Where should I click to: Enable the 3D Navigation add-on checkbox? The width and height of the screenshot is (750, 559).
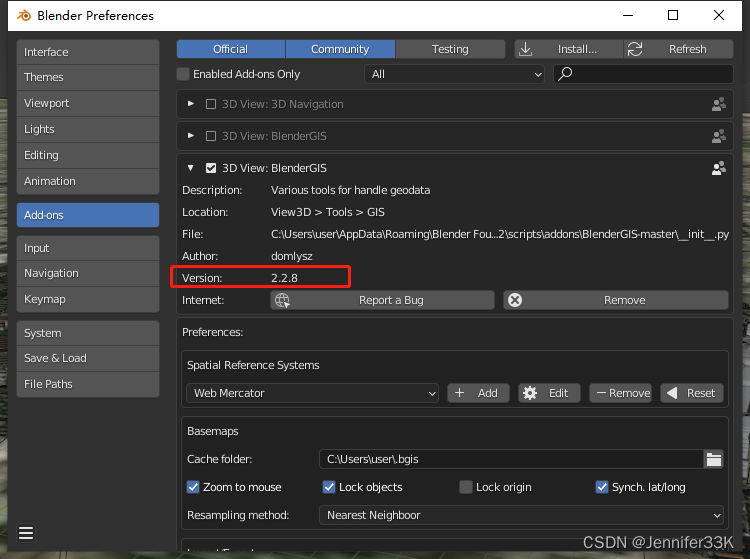tap(210, 104)
